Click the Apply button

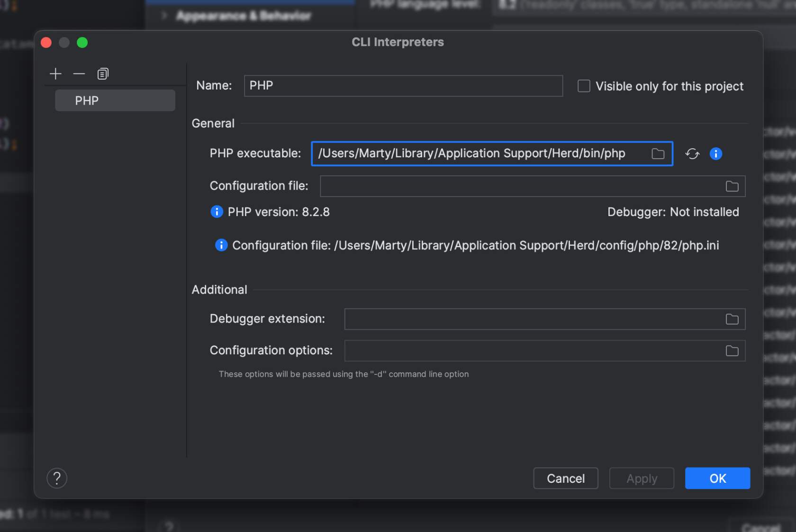pos(642,478)
